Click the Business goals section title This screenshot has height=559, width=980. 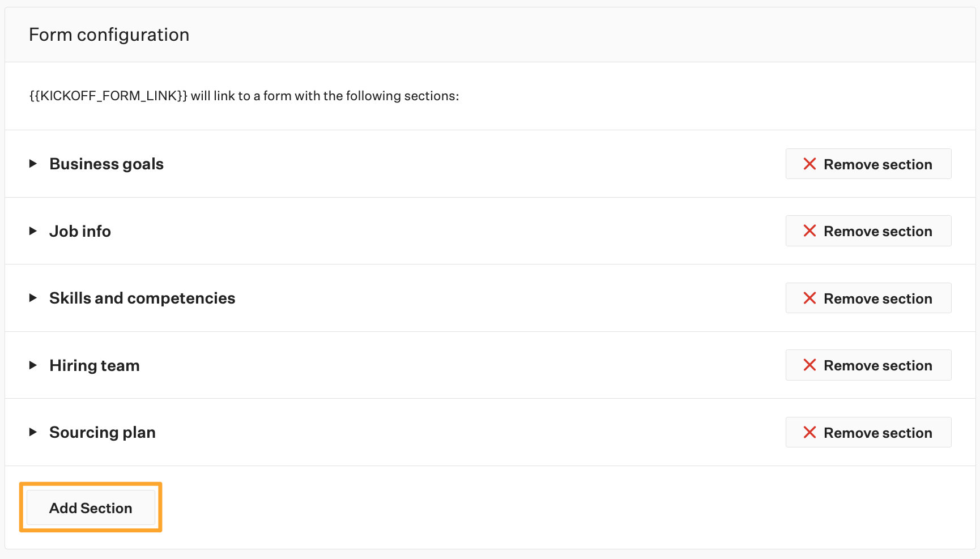106,164
